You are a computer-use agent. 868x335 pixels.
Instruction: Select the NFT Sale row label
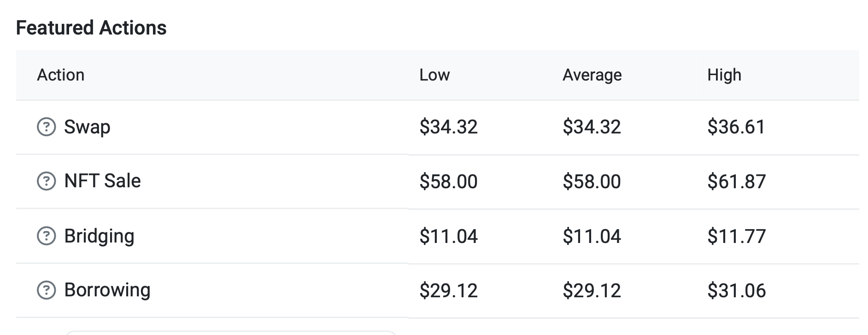[x=102, y=181]
